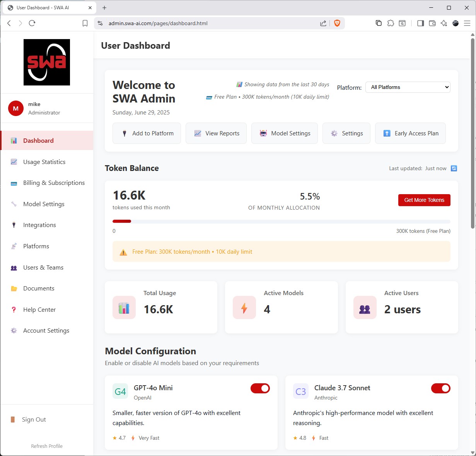Viewport: 476px width, 456px height.
Task: Bookmark this page using the bookmark icon
Action: click(85, 23)
